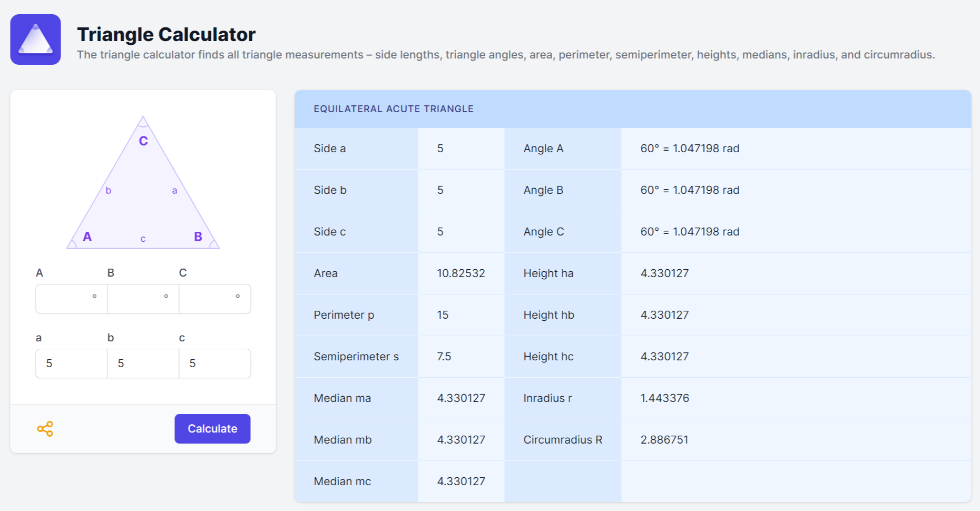The image size is (980, 511).
Task: Focus the side a input field
Action: 71,363
